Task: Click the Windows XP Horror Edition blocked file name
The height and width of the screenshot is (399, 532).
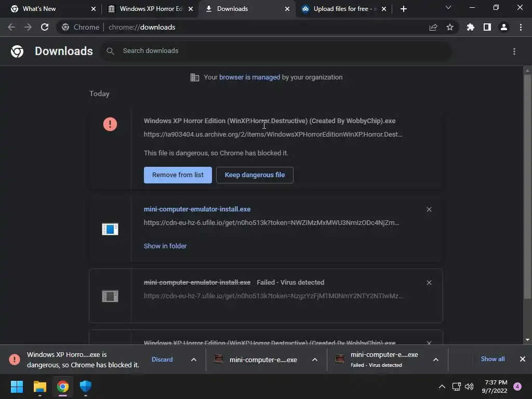Action: pos(270,121)
